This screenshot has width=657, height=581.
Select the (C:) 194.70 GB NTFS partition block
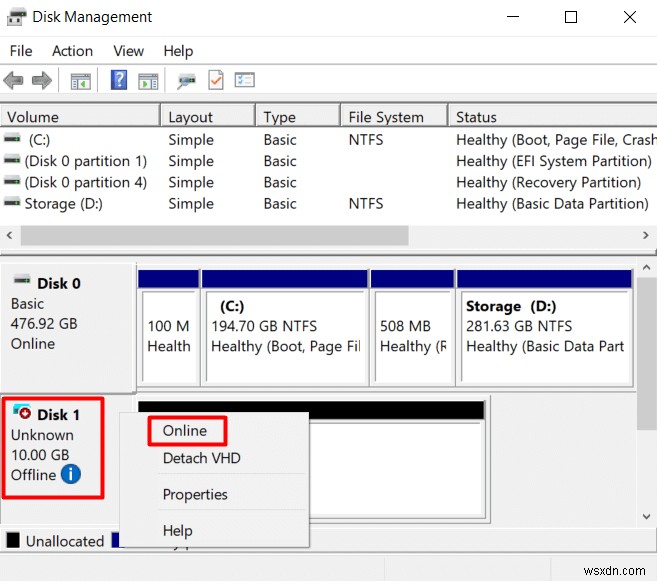coord(285,328)
